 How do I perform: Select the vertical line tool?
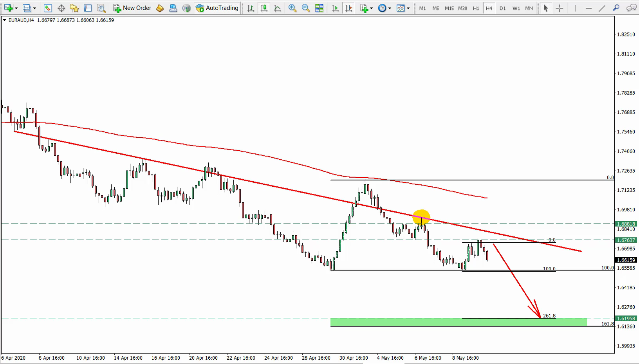[x=575, y=8]
